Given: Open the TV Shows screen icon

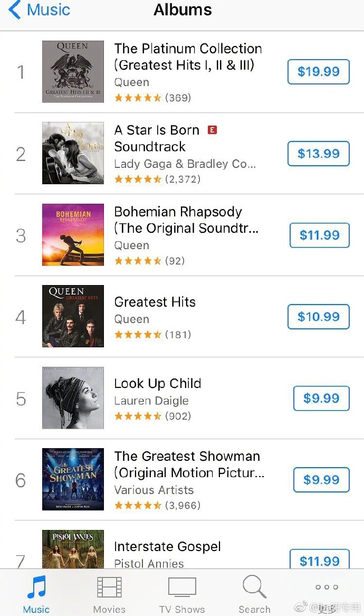Looking at the screenshot, I should tap(182, 587).
